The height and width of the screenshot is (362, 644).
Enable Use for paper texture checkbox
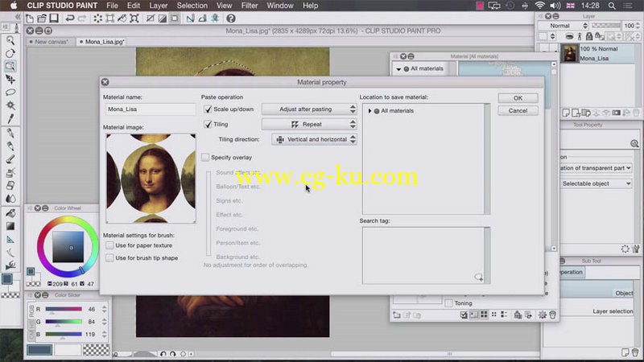pos(109,245)
